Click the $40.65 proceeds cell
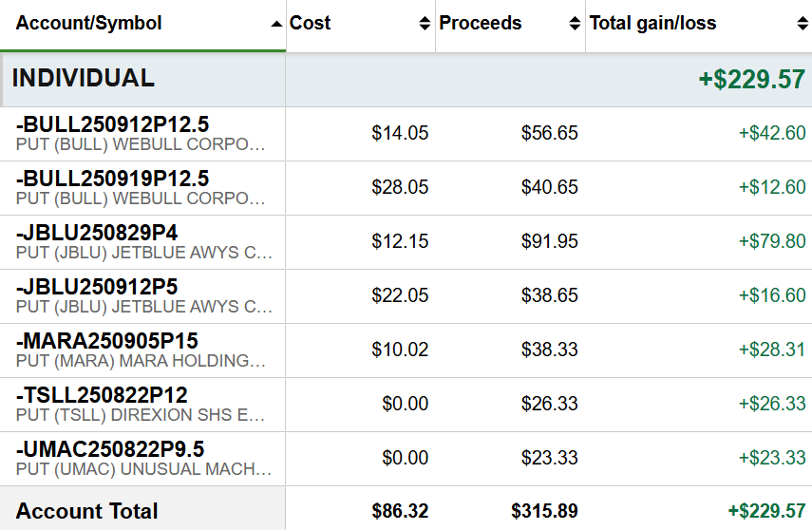This screenshot has width=812, height=530. [x=550, y=187]
